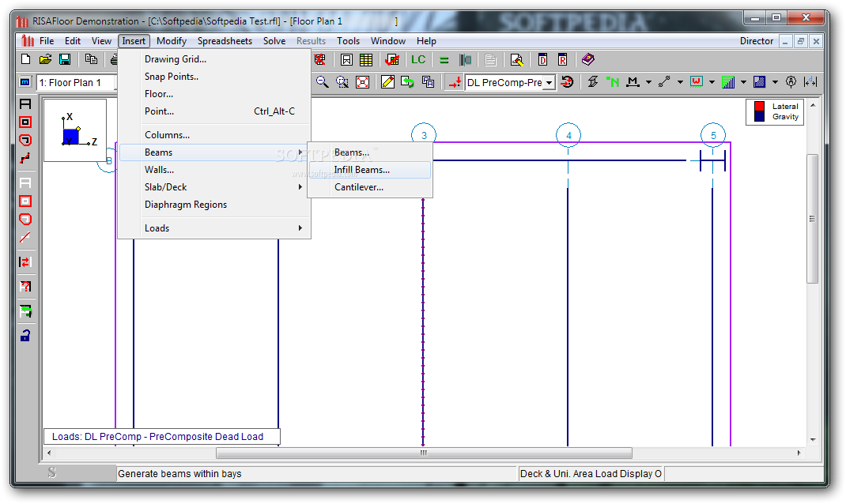Click the red question mark sidebar icon
The width and height of the screenshot is (846, 504).
pyautogui.click(x=25, y=286)
